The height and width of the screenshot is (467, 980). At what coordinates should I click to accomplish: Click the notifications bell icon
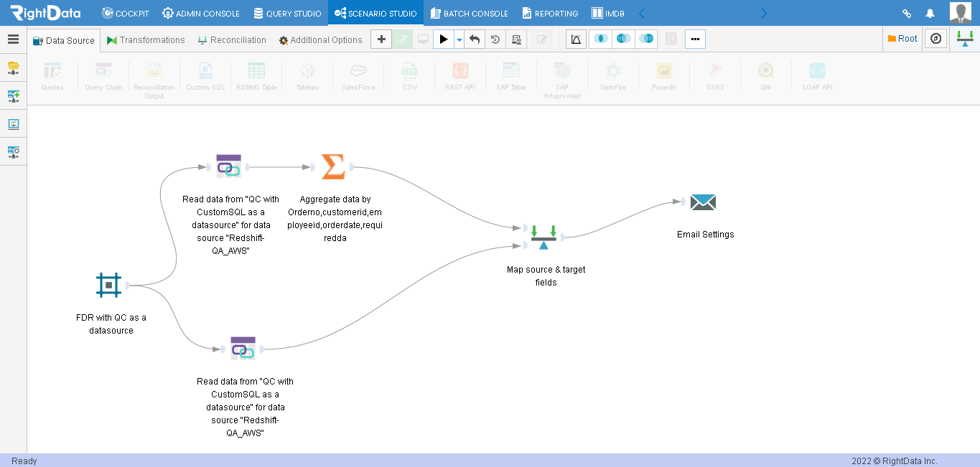coord(930,13)
